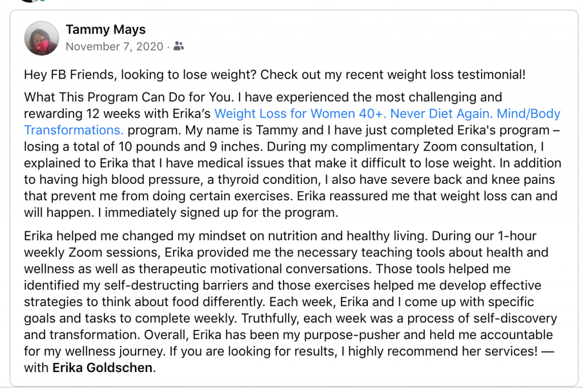Open the November 7, 2020 timestamp
The width and height of the screenshot is (583, 392).
(x=114, y=47)
